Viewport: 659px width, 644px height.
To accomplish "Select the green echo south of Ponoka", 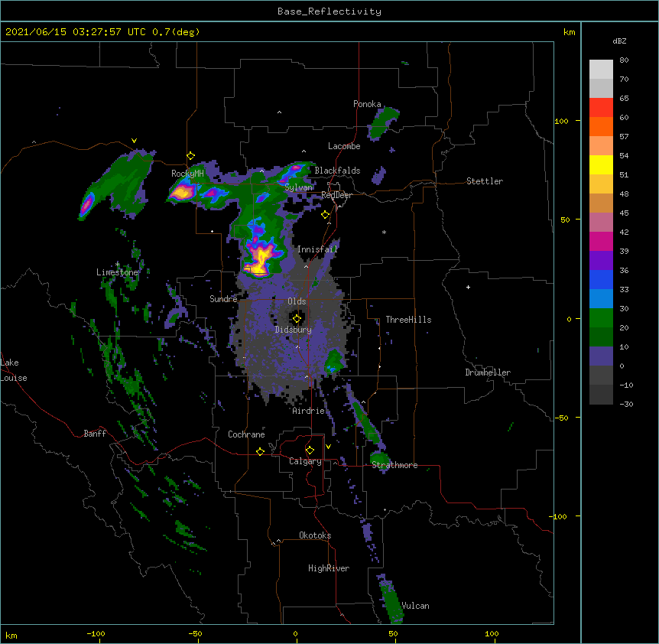I will [x=383, y=123].
